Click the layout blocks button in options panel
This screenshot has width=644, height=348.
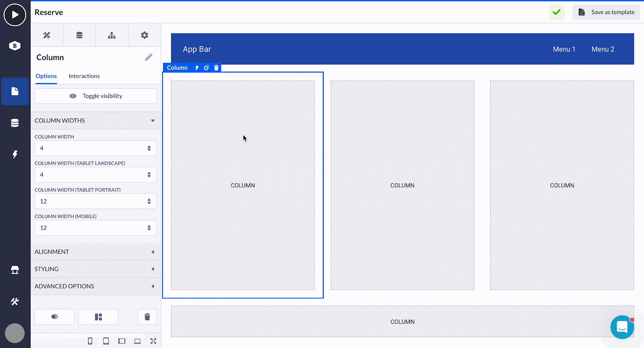pyautogui.click(x=98, y=317)
